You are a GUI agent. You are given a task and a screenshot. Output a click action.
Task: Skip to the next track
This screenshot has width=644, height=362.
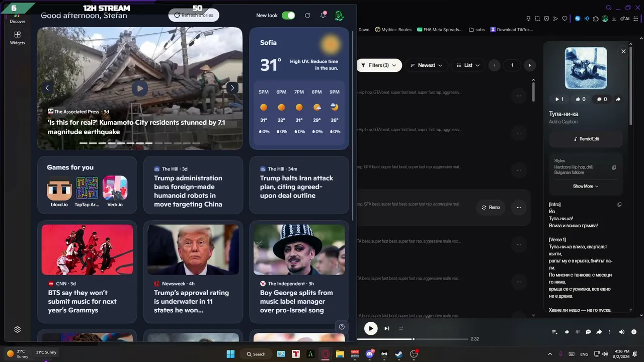coord(387,328)
